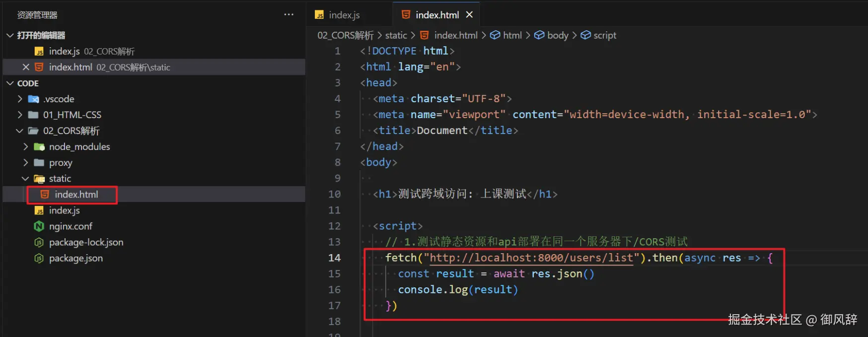Click the script symbol icon in breadcrumb
Screen dimensions: 868x337
pos(586,35)
